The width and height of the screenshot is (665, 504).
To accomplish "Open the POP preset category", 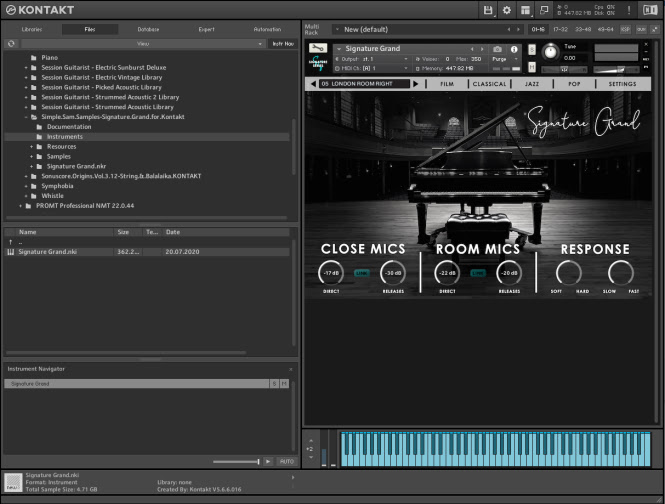I will pyautogui.click(x=574, y=84).
